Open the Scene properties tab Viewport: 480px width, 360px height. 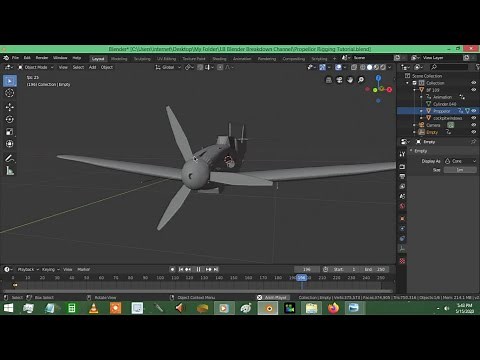tap(402, 196)
